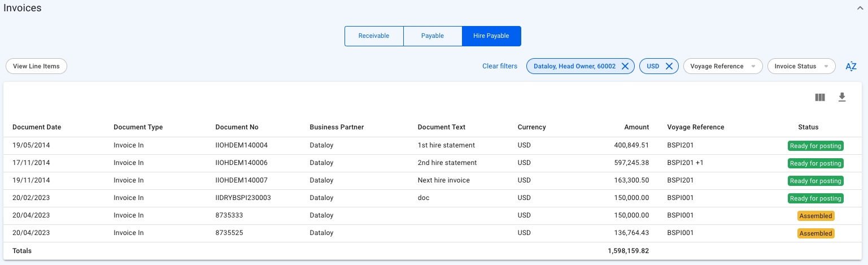
Task: Click the AZ sort icon
Action: 850,67
